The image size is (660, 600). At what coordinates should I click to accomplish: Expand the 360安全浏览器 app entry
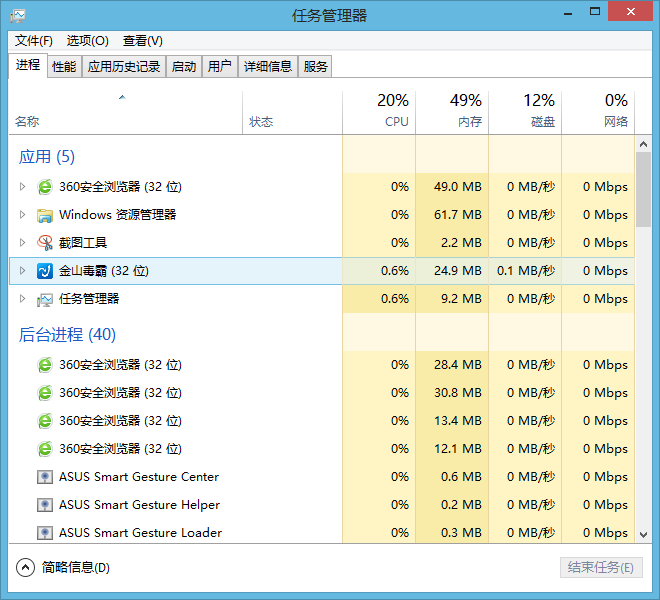coord(22,187)
